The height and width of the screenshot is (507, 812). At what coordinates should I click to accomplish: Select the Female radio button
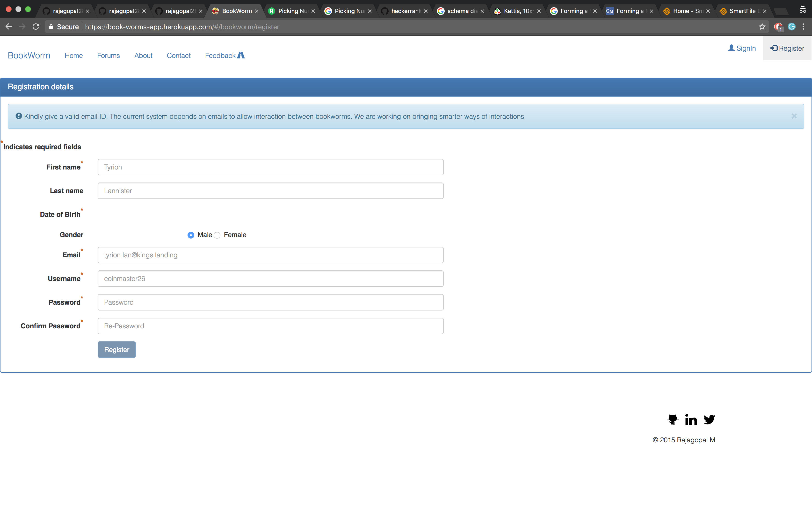click(217, 235)
